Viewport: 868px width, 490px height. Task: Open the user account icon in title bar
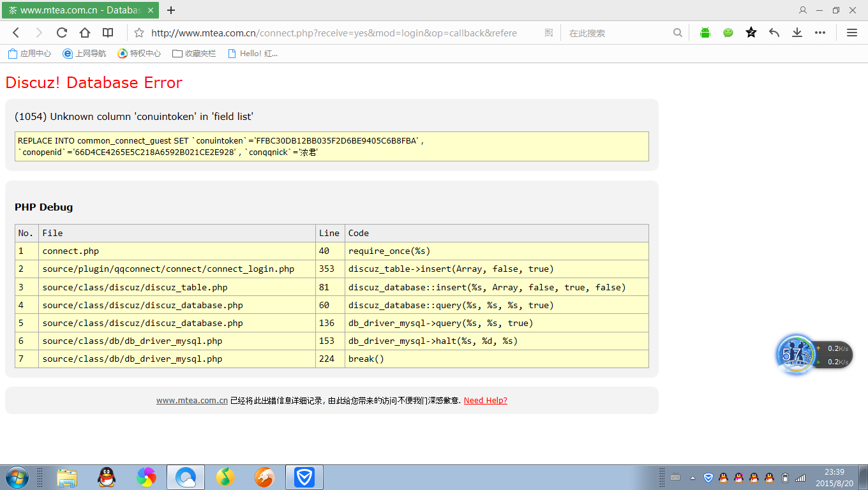(x=803, y=10)
